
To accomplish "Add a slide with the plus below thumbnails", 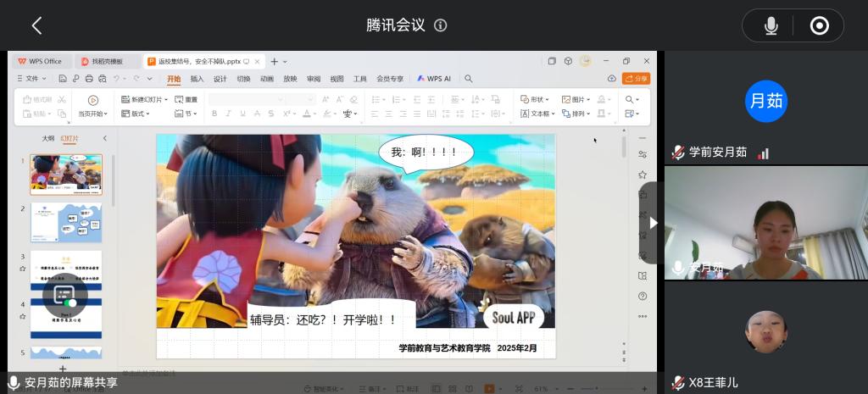I will click(x=63, y=369).
